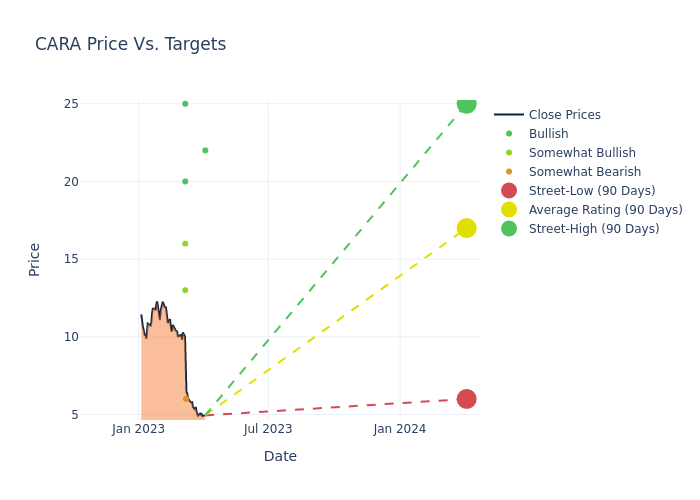Image resolution: width=700 pixels, height=500 pixels.
Task: Click the Street-High green marker at 25
Action: (466, 104)
